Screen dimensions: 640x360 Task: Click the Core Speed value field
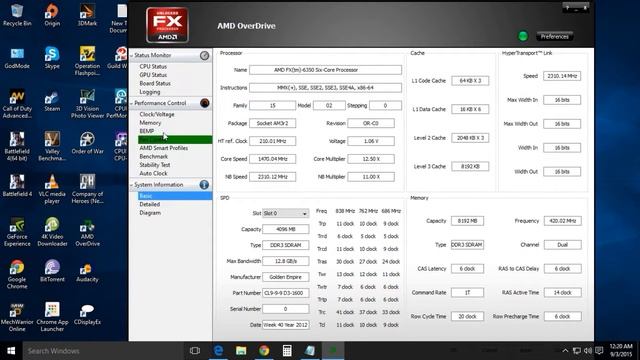coord(272,159)
